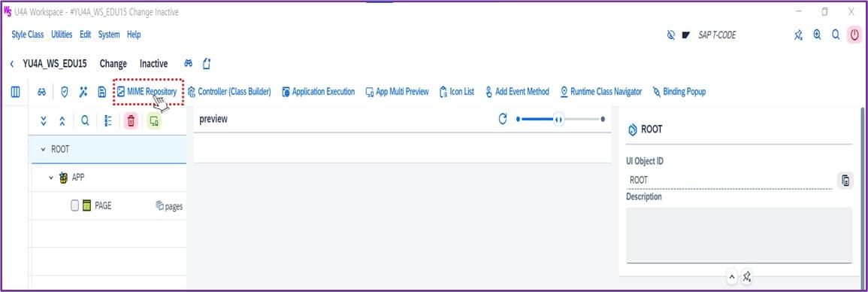Select the APP tree item

click(x=79, y=178)
